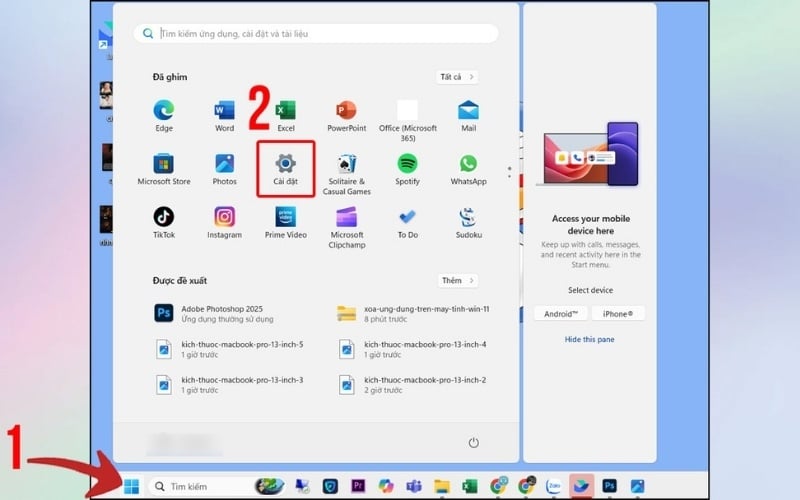
Task: Click the power button icon
Action: coord(473,442)
